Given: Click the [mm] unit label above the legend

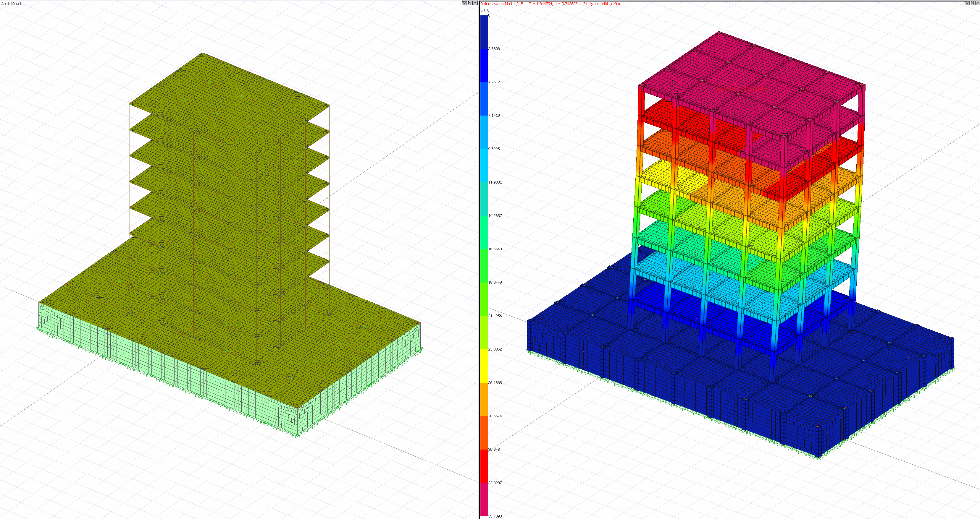Looking at the screenshot, I should coord(485,9).
